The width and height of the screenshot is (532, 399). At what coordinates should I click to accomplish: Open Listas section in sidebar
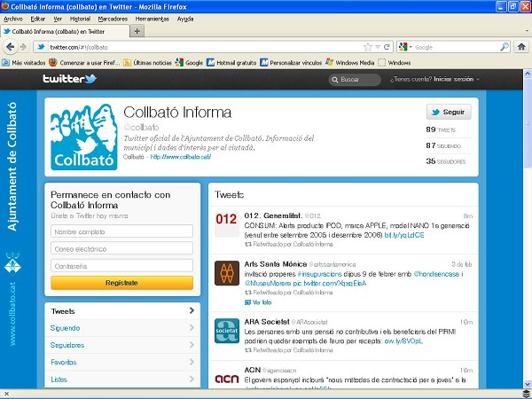(x=122, y=379)
